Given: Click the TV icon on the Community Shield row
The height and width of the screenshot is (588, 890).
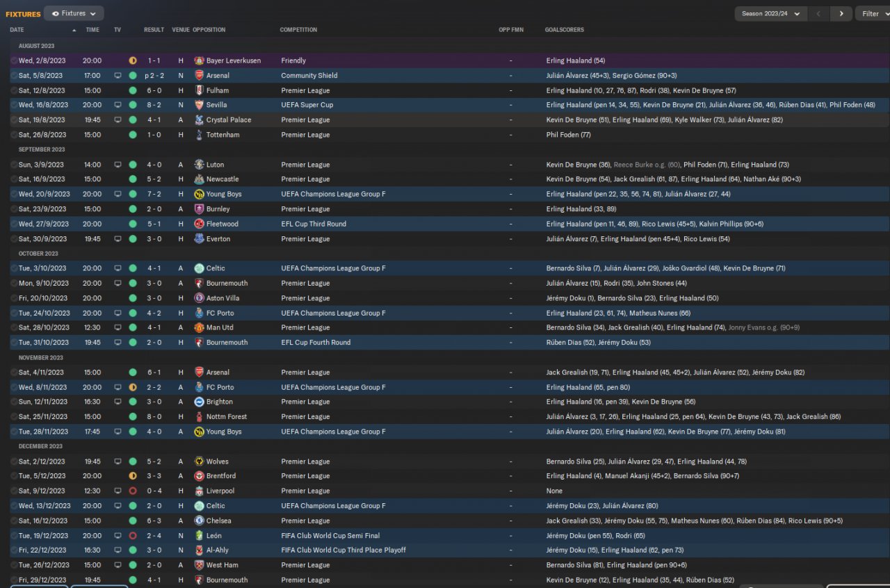Looking at the screenshot, I should (x=118, y=76).
